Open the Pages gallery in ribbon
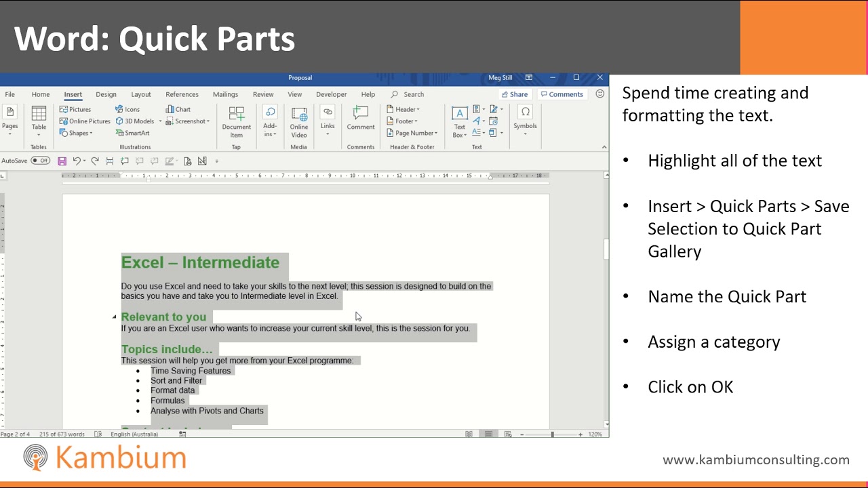Image resolution: width=868 pixels, height=488 pixels. click(10, 121)
